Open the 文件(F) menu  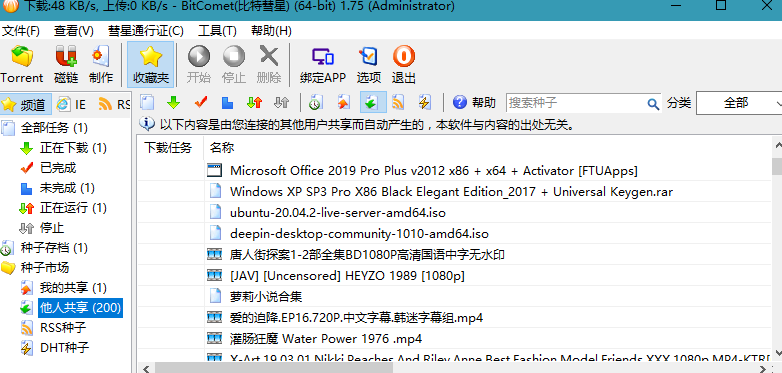pyautogui.click(x=21, y=31)
